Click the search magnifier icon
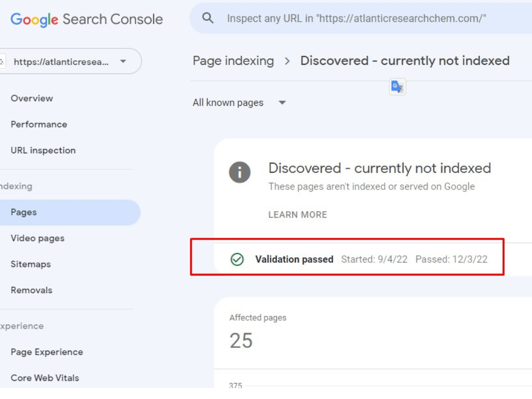 (207, 18)
